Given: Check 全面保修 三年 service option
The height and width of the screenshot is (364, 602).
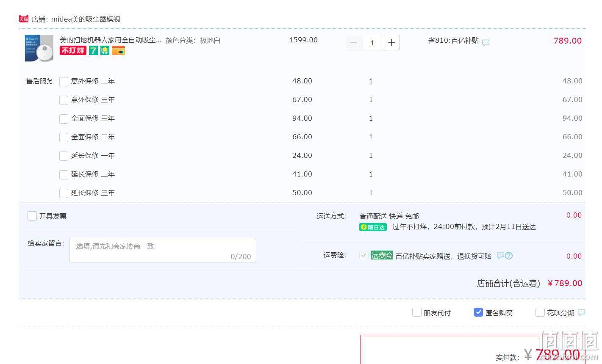Looking at the screenshot, I should (64, 119).
